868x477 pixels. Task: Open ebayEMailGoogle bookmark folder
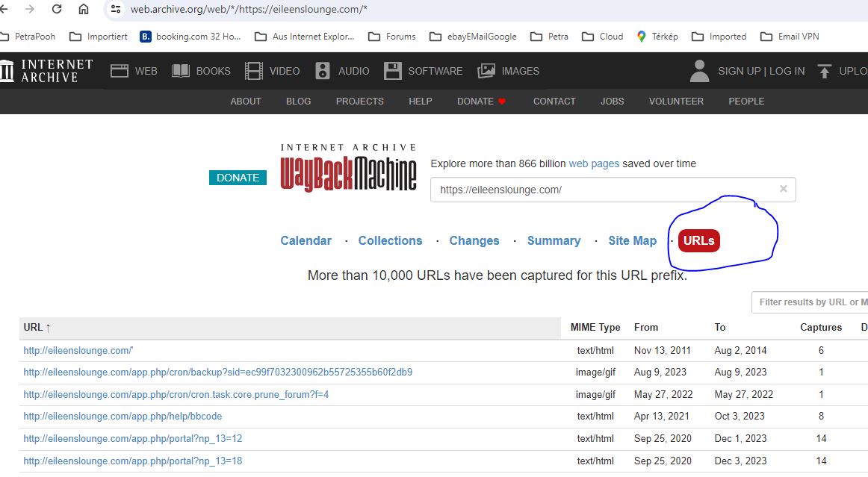click(474, 37)
